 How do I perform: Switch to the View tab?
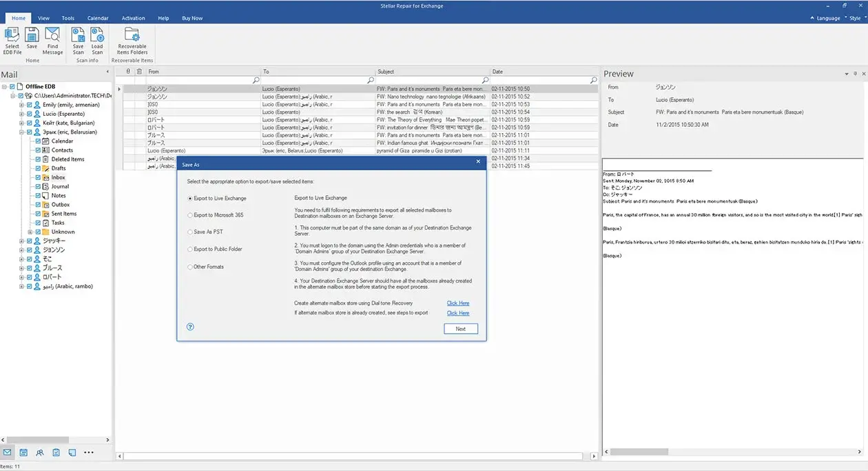pos(43,18)
